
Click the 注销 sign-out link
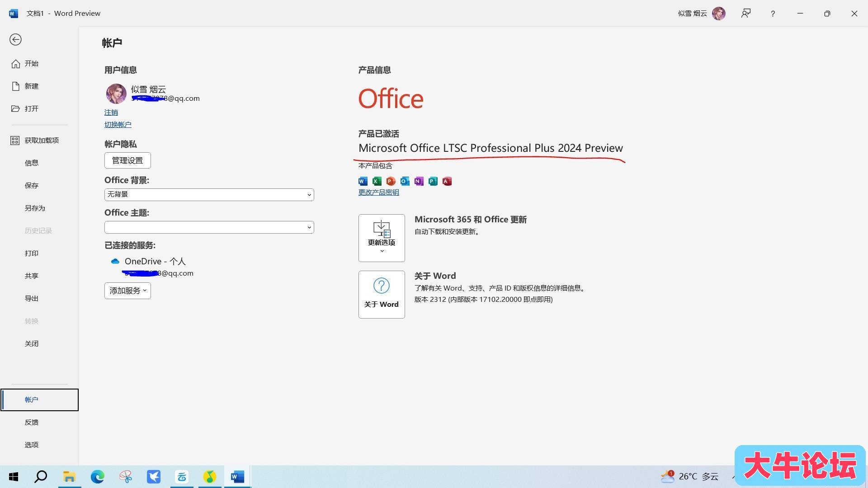[x=111, y=113]
